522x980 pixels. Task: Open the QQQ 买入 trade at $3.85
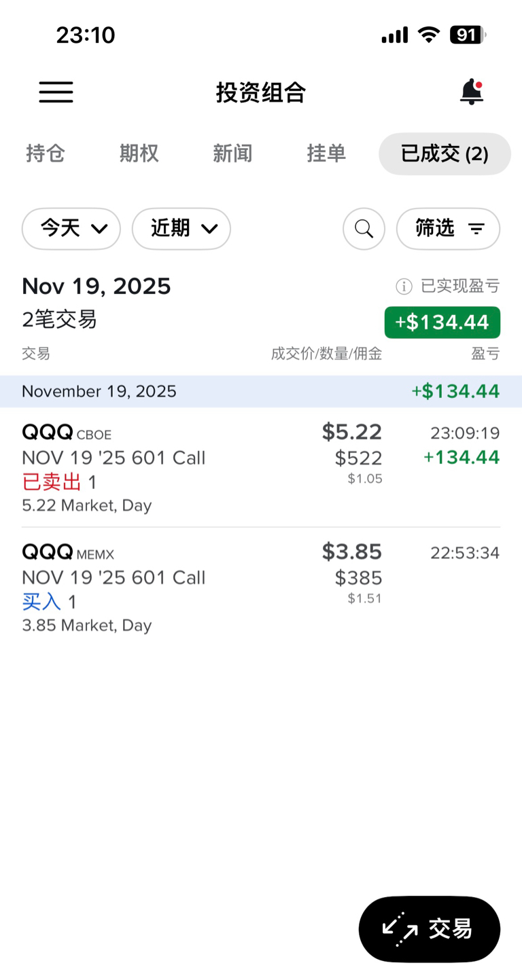(261, 587)
